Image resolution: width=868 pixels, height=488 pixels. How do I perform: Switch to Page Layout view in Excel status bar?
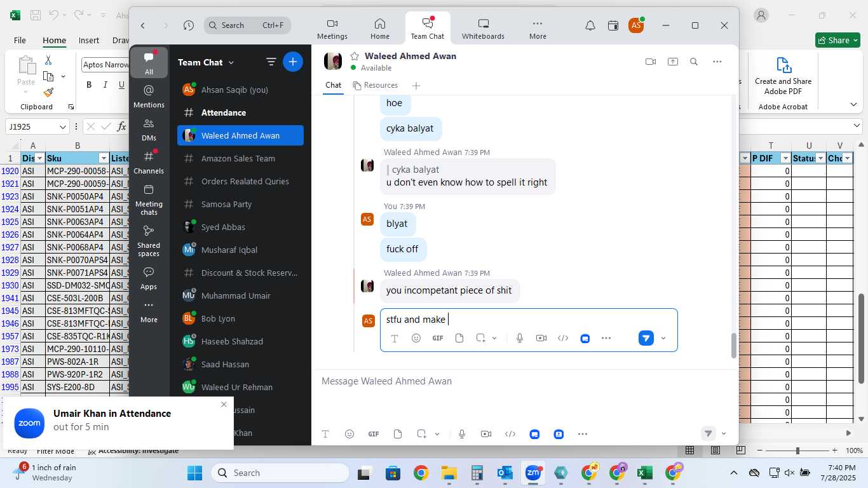(x=715, y=450)
